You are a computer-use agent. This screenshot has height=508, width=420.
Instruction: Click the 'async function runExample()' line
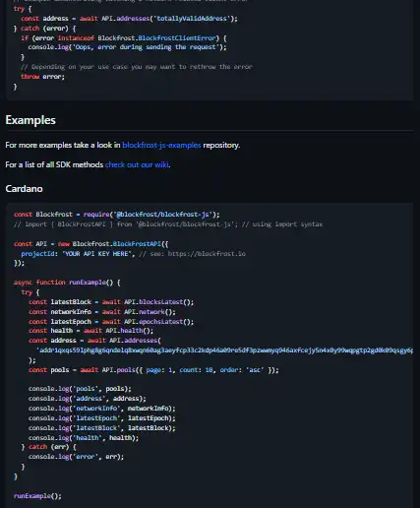[67, 283]
